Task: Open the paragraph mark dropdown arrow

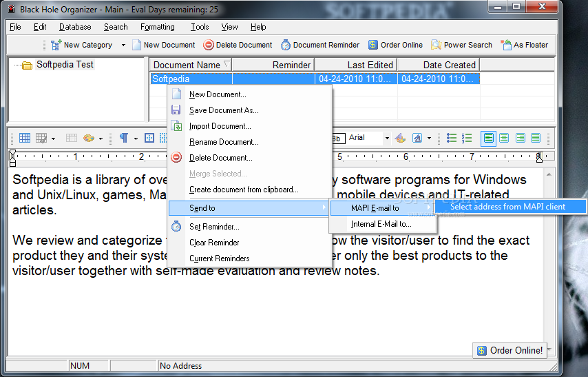Action: pos(136,139)
